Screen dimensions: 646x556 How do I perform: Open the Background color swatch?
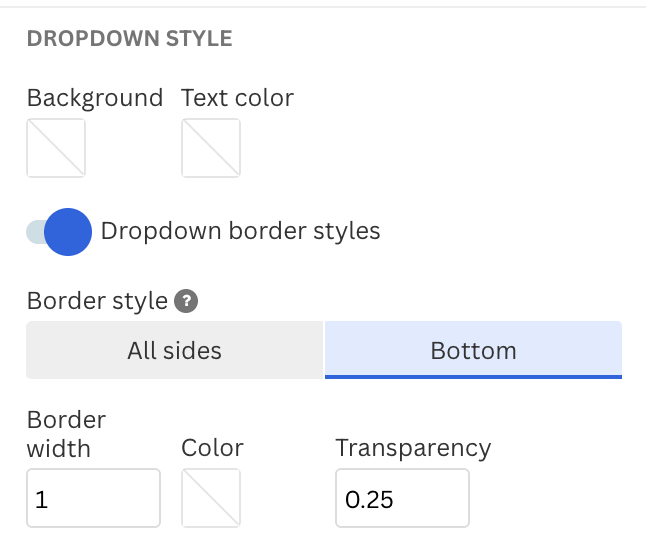pyautogui.click(x=56, y=148)
